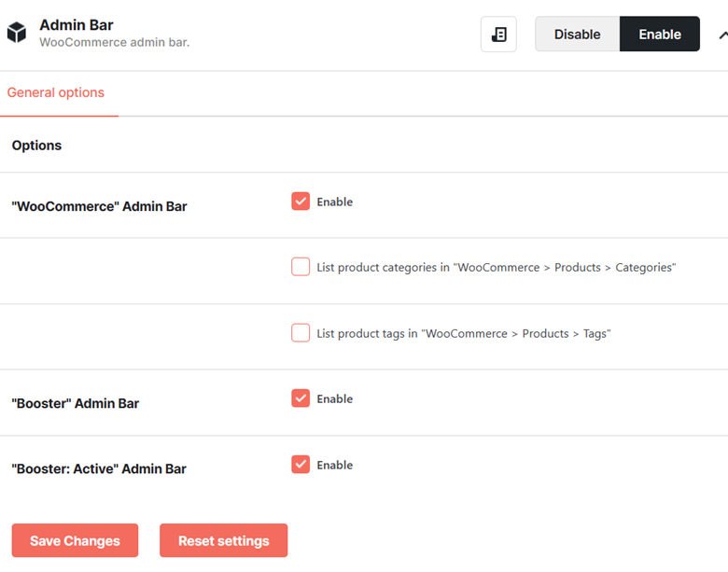Select the Disable module button
The width and height of the screenshot is (728, 572).
[x=577, y=34]
